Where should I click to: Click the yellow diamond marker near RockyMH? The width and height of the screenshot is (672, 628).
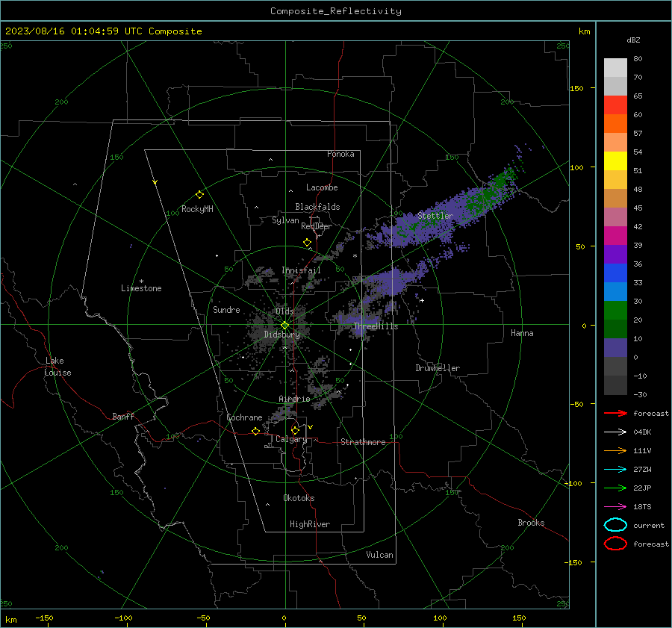[x=199, y=195]
